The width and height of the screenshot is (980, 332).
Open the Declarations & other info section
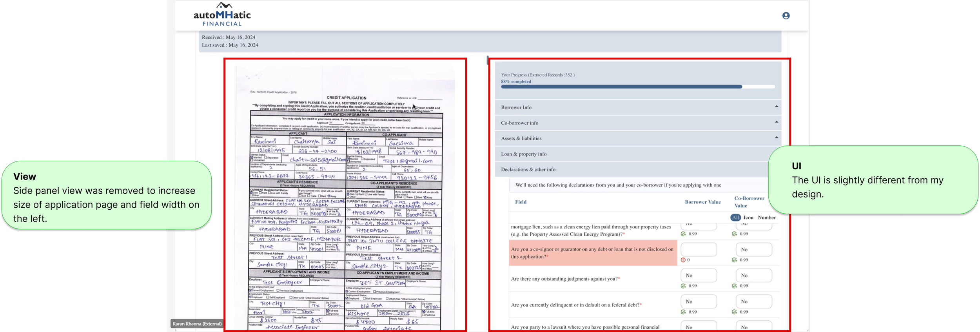638,170
